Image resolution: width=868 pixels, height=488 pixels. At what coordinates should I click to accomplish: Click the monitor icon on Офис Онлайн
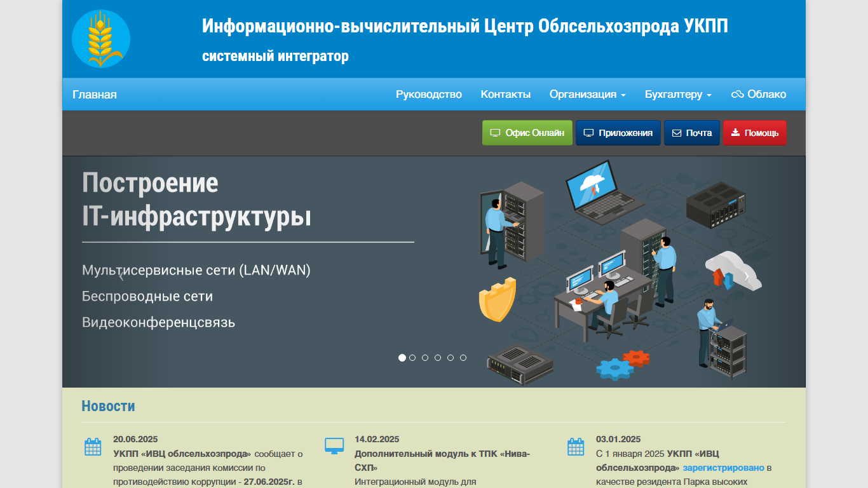(496, 133)
